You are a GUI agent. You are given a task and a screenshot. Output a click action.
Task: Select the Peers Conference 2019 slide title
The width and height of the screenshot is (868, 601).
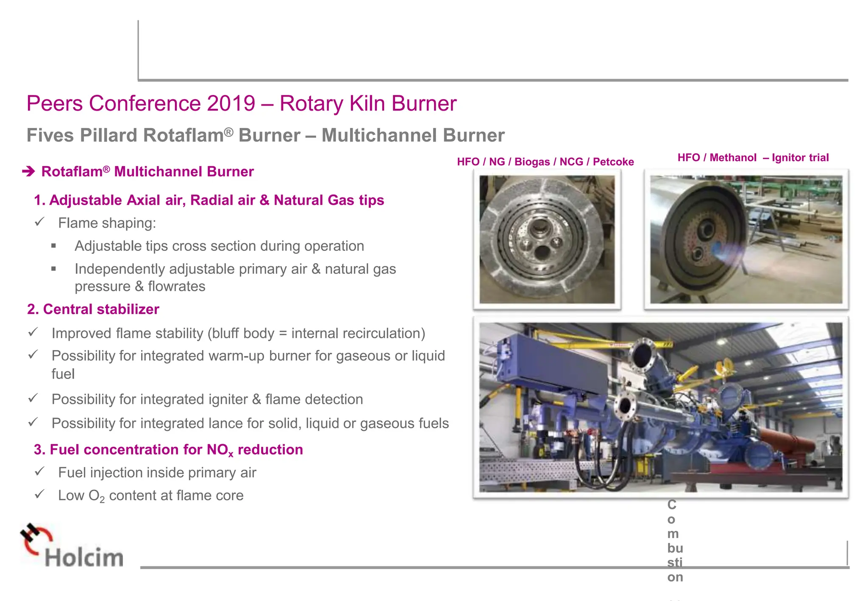pyautogui.click(x=241, y=103)
